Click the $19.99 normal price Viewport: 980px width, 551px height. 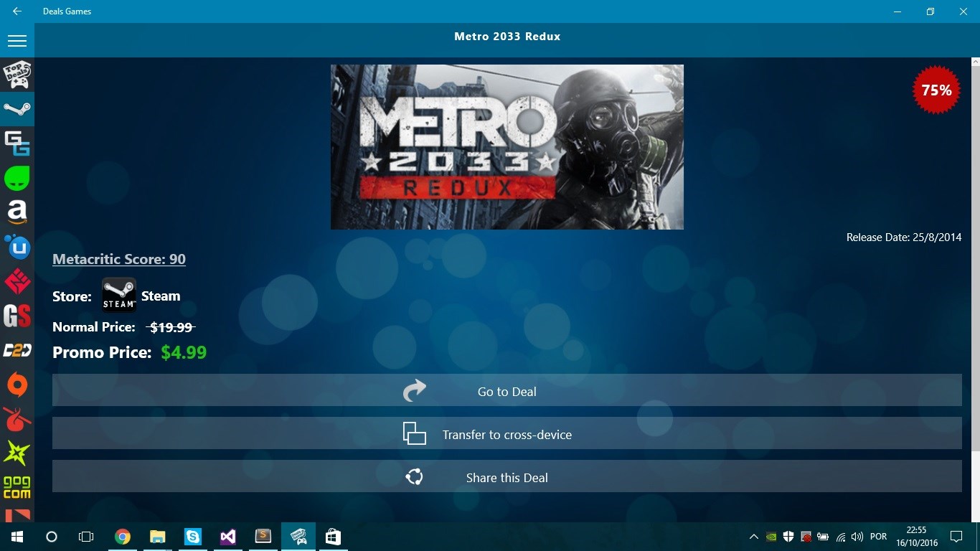point(171,327)
